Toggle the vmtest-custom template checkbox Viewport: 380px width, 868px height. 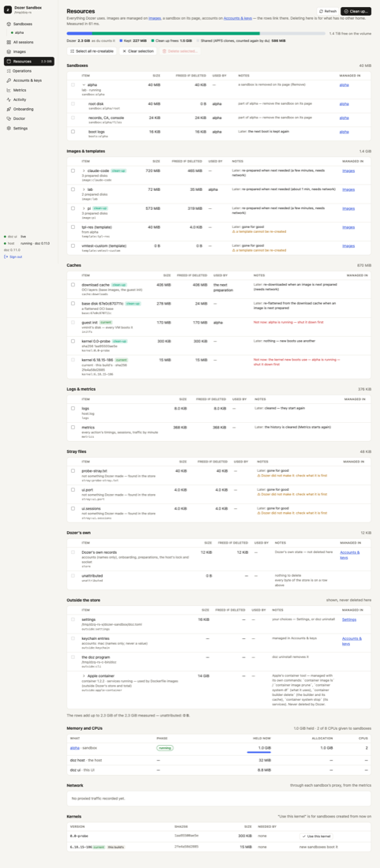73,245
